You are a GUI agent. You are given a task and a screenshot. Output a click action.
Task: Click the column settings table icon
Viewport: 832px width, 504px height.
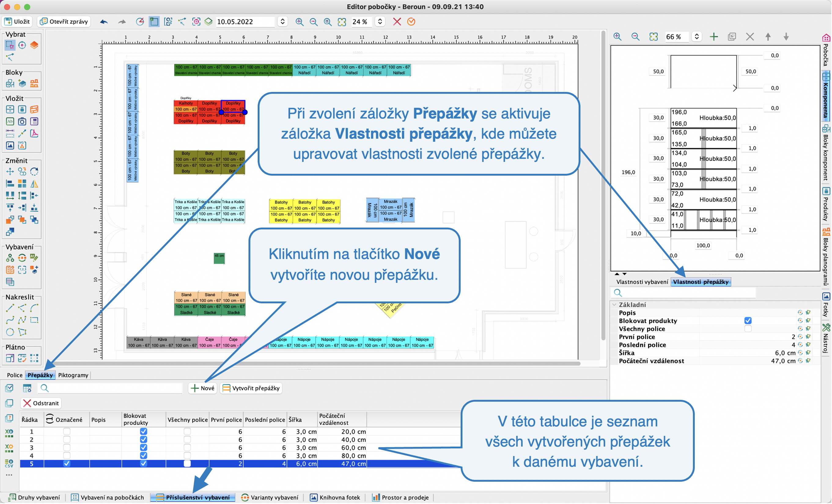coord(27,388)
